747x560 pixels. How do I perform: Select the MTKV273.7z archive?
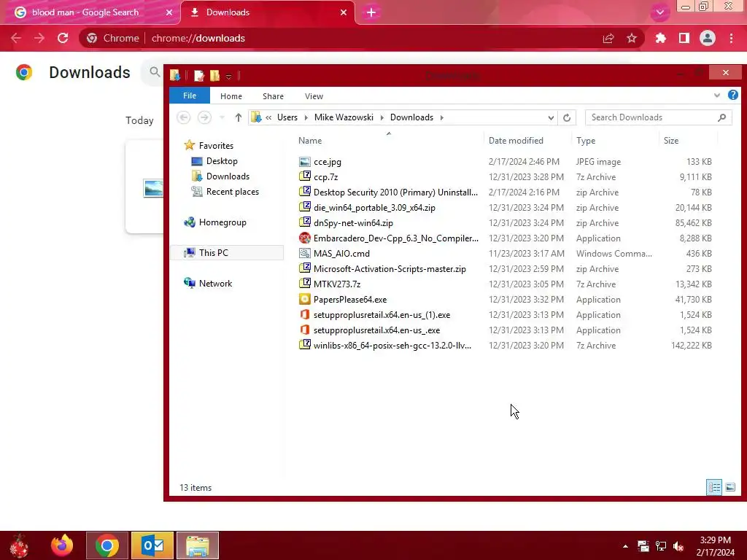tap(337, 284)
